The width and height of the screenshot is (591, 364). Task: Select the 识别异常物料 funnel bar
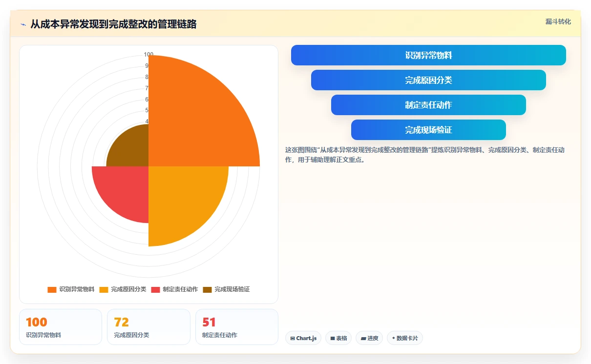coord(428,55)
